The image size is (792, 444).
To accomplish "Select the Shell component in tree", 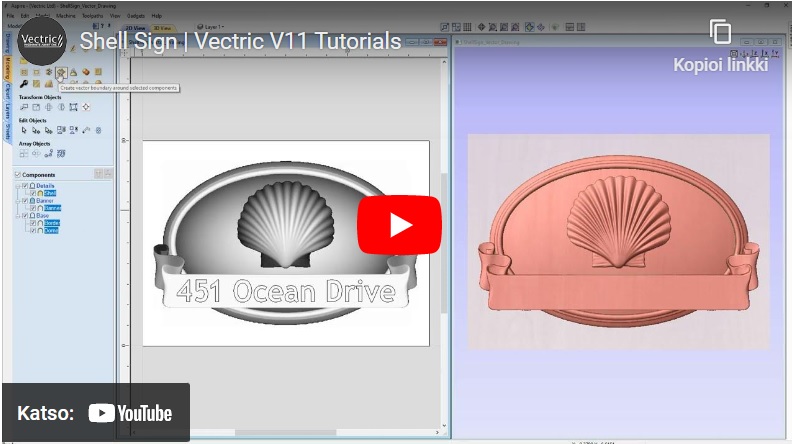I will pos(50,193).
